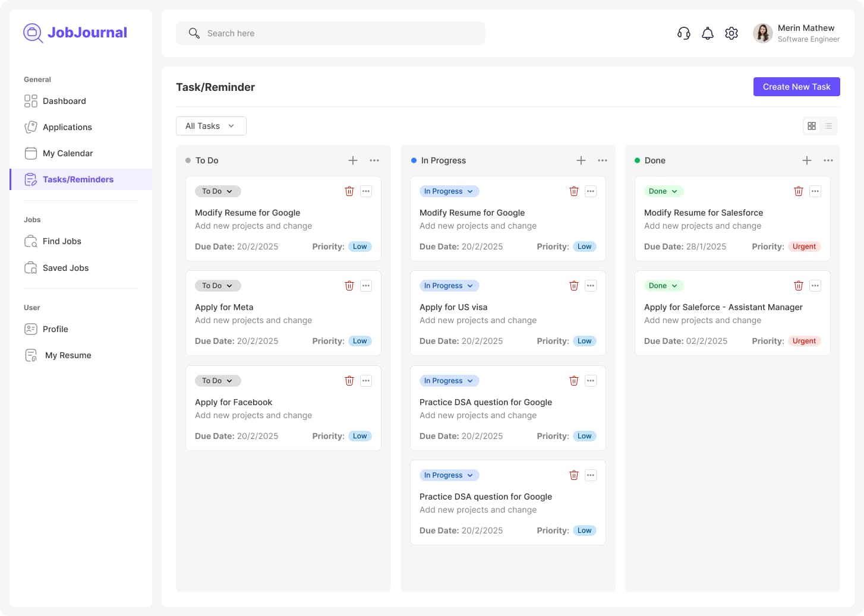
Task: Open Saved Jobs page
Action: tap(81, 268)
